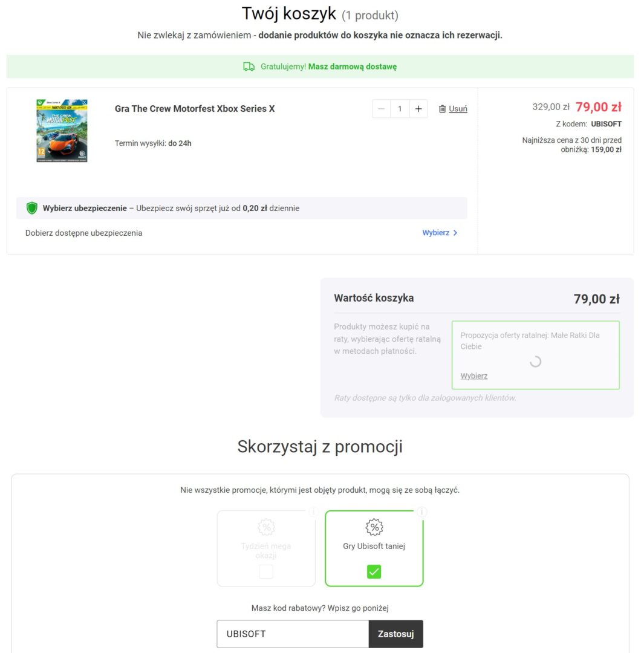Click percent badge for Tydzień mega okazji
This screenshot has height=653, width=644.
click(x=266, y=527)
